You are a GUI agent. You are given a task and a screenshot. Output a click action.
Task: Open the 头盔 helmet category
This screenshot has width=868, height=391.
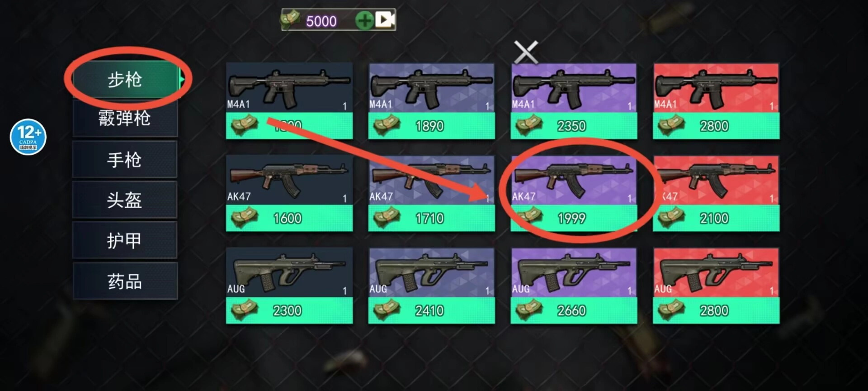tap(125, 200)
